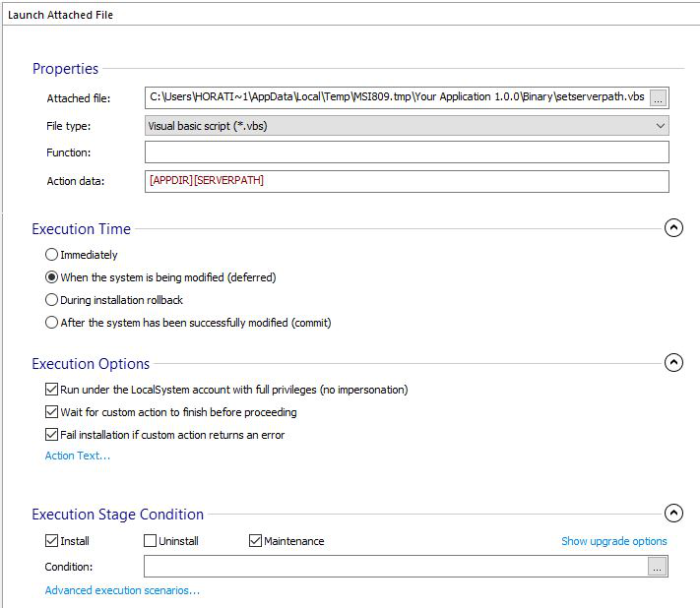
Task: Collapse the Execution Stage Condition section
Action: pos(673,513)
